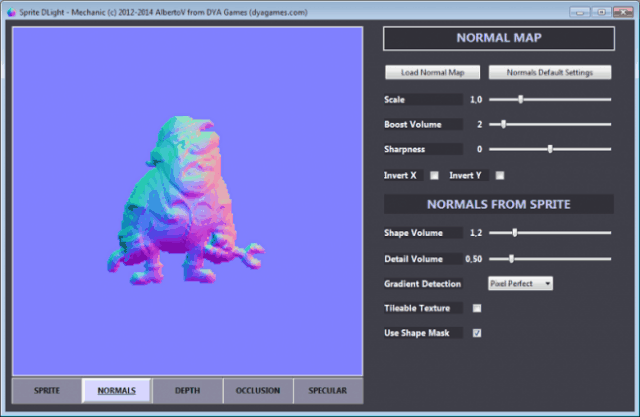Click the Sprite DLight app icon in title bar
The height and width of the screenshot is (417, 640).
(10, 11)
